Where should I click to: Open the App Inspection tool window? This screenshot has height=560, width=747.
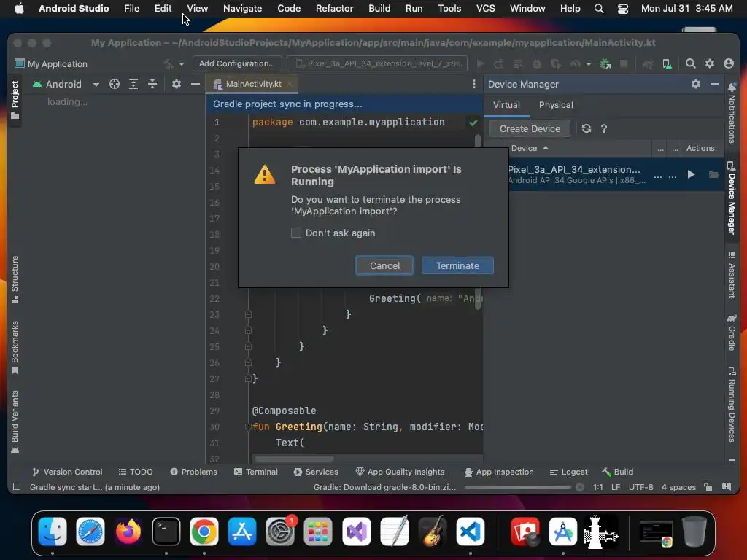click(x=499, y=472)
